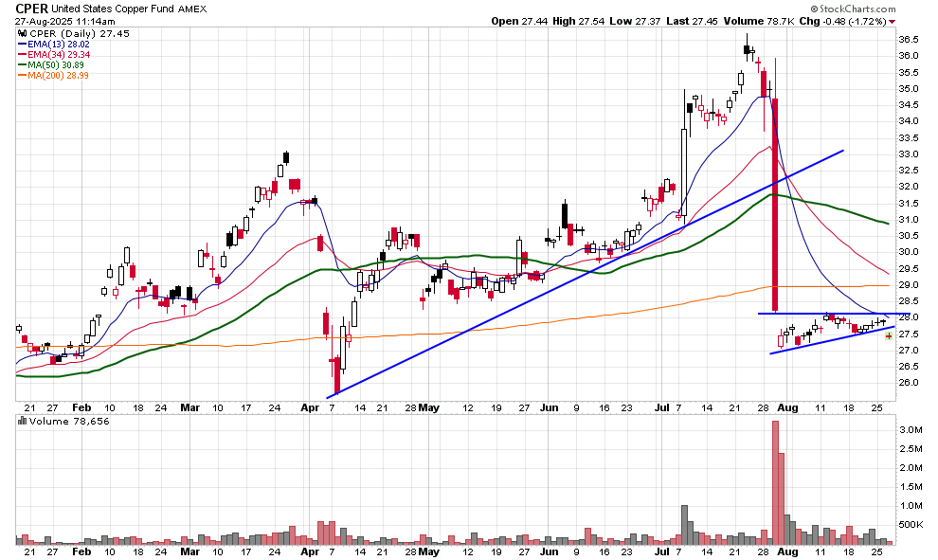Click the 'Chg -0.48 (-1.72%)' change value
Screen dimensions: 938x560
(843, 21)
